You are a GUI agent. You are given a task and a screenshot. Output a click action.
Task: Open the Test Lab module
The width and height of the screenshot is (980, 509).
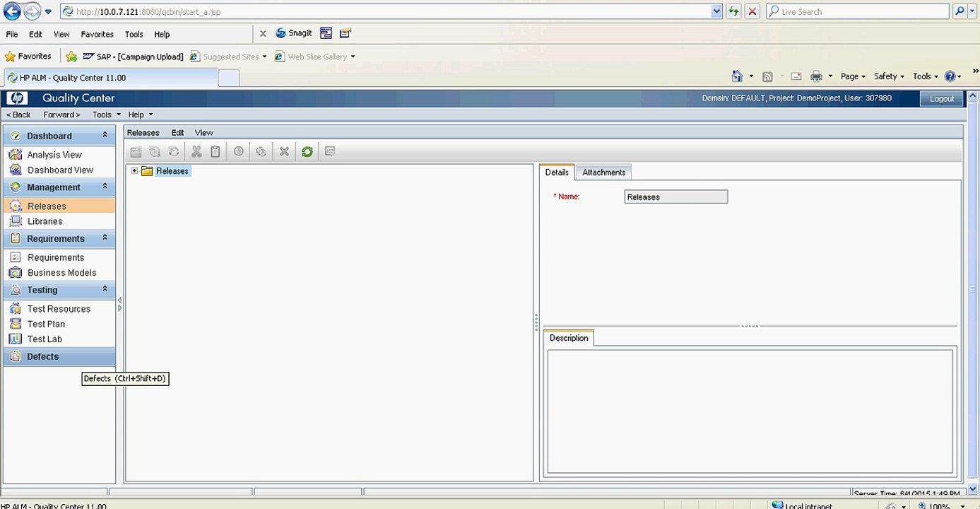[45, 339]
